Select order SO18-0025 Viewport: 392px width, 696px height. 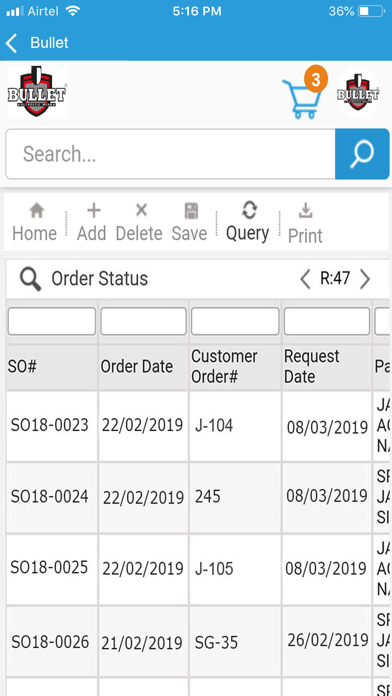49,567
